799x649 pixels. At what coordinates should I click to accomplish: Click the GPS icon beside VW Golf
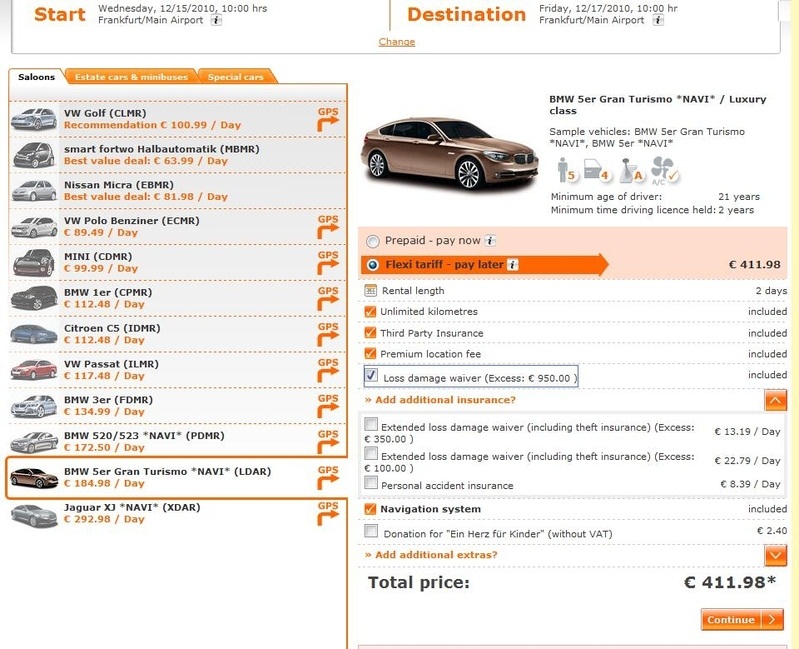(328, 119)
